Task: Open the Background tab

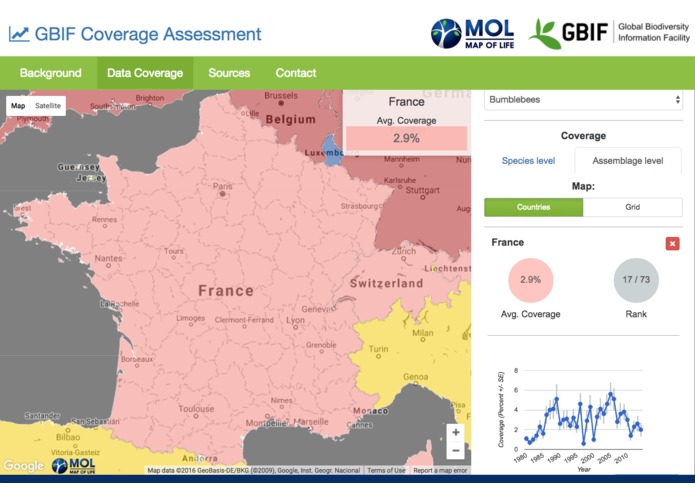Action: [x=51, y=73]
